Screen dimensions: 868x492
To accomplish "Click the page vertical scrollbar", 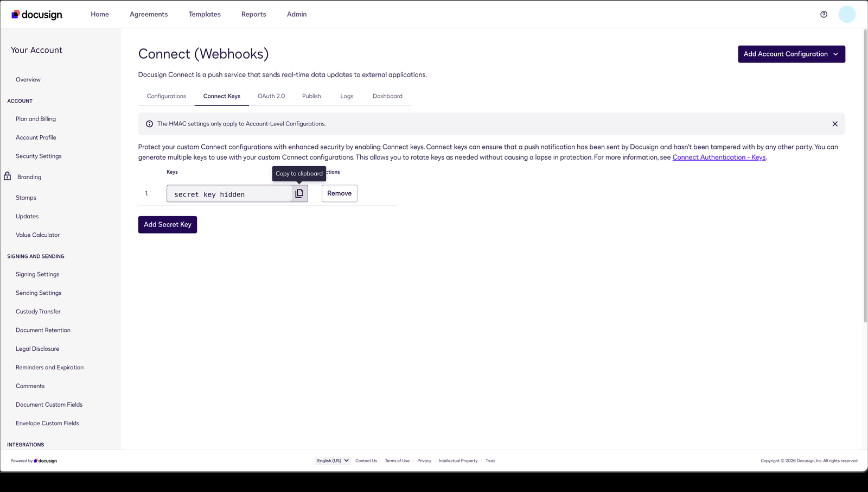I will 865,176.
